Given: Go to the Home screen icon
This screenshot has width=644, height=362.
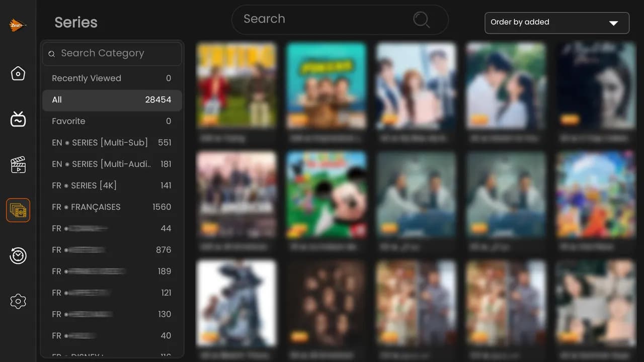Looking at the screenshot, I should [x=18, y=74].
